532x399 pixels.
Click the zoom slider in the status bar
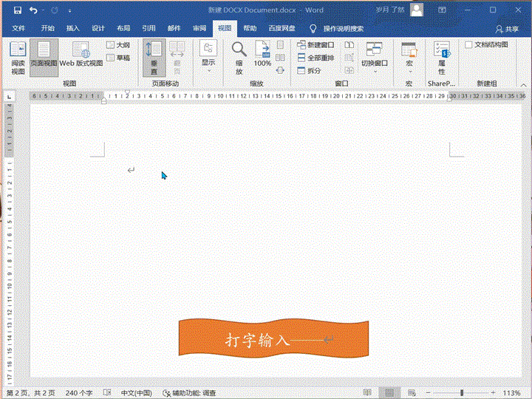pos(462,392)
